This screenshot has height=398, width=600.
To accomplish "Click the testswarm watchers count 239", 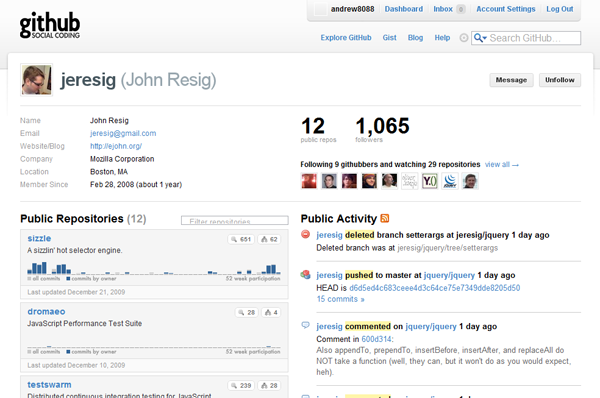I will tap(241, 386).
